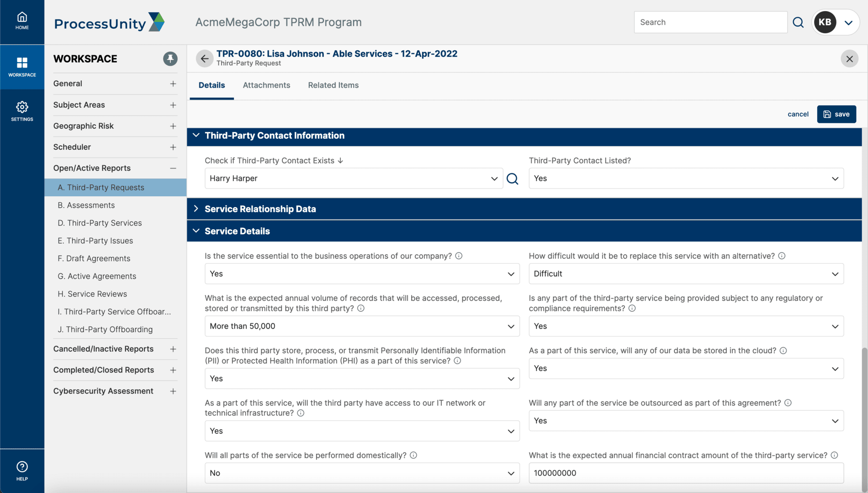Collapse the Open/Active Reports section

[x=173, y=168]
